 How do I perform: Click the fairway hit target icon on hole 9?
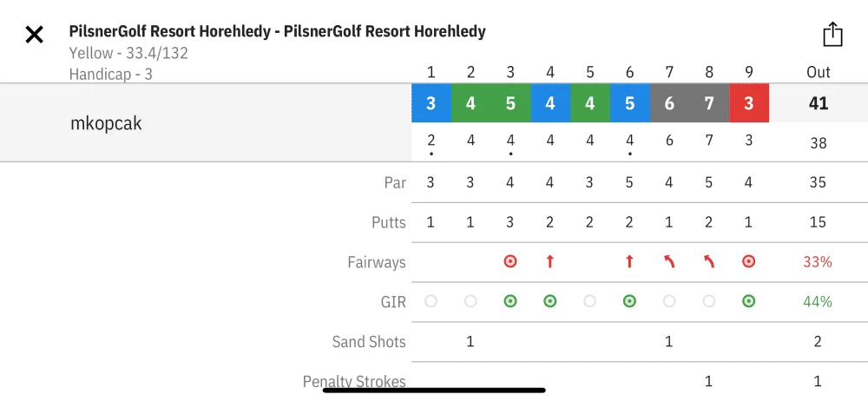click(748, 261)
